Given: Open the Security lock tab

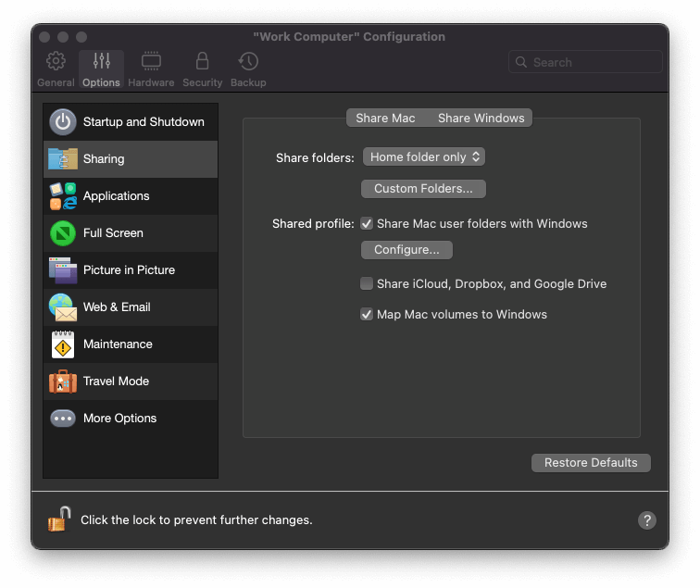Looking at the screenshot, I should (x=202, y=69).
